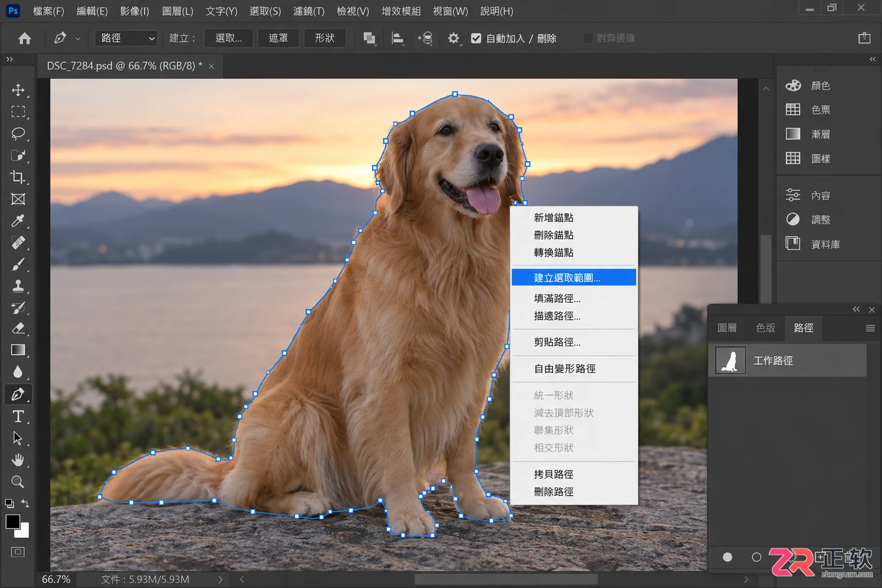
Task: Select the Eraser tool
Action: click(18, 328)
